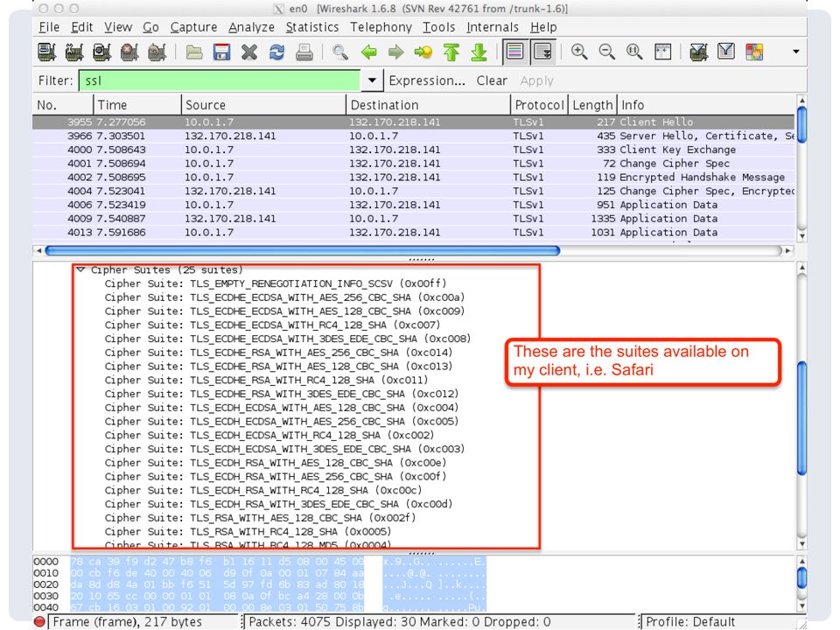The height and width of the screenshot is (630, 840).
Task: Select TLS_ECDHE_RSA_WITH_RC4_128_SHA cipher line
Action: pyautogui.click(x=266, y=381)
